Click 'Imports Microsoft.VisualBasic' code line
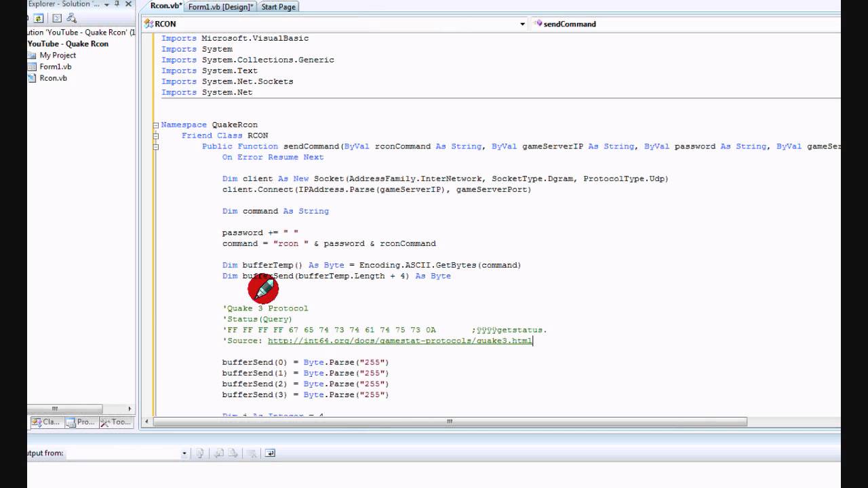868x488 pixels. [x=235, y=39]
